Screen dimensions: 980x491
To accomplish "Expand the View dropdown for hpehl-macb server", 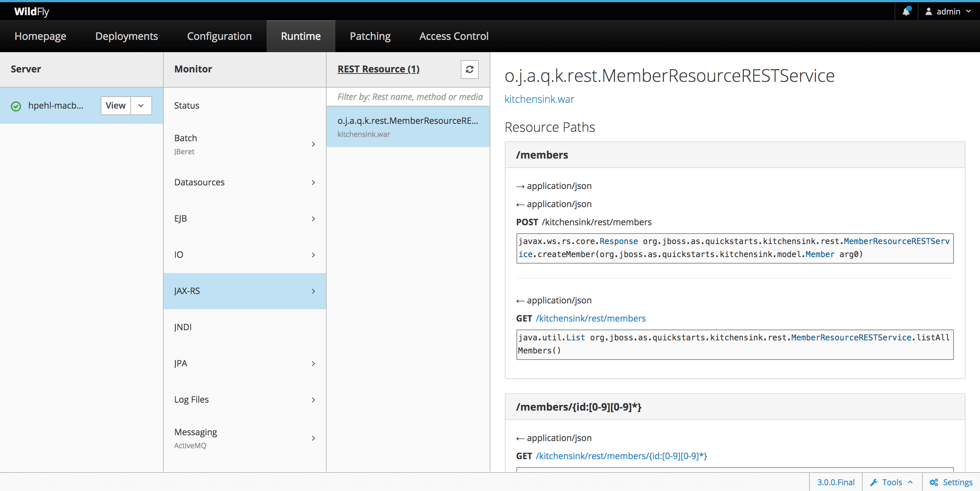I will click(x=142, y=105).
